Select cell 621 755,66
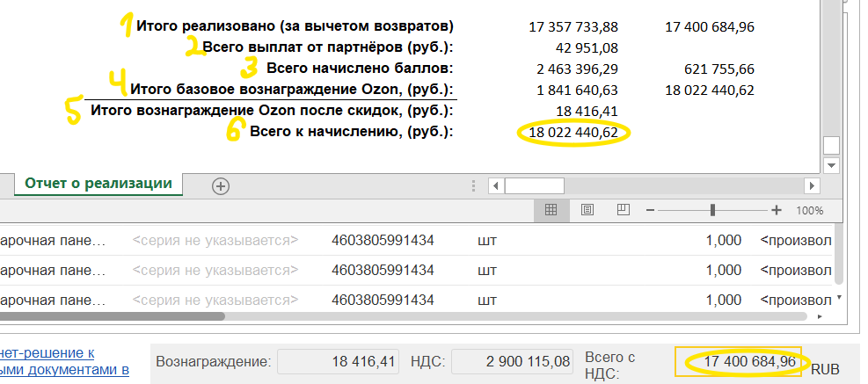Image resolution: width=868 pixels, height=384 pixels. [719, 69]
